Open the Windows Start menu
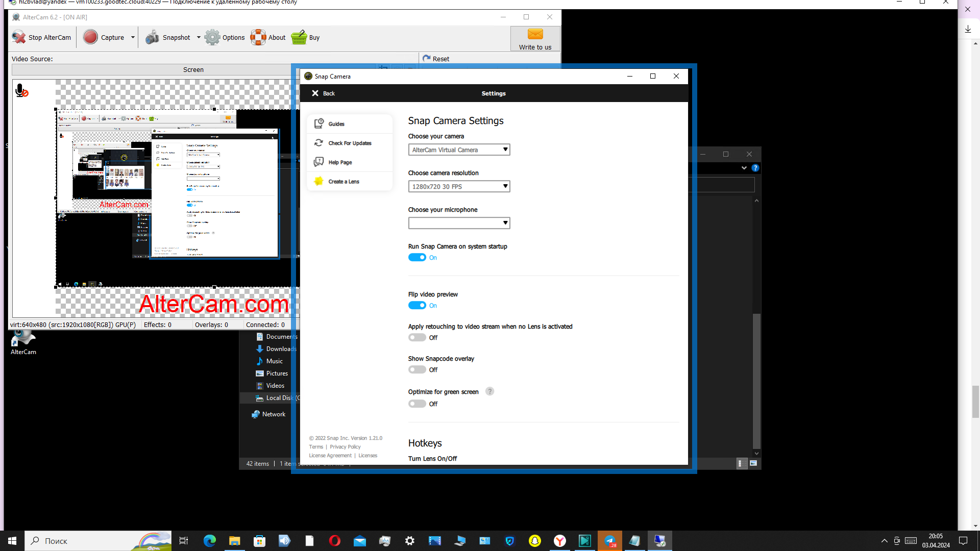The height and width of the screenshot is (551, 980). coord(12,541)
